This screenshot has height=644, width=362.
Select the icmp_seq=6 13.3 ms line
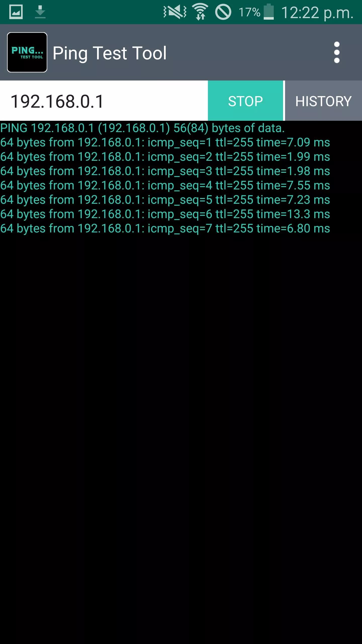[x=165, y=214]
